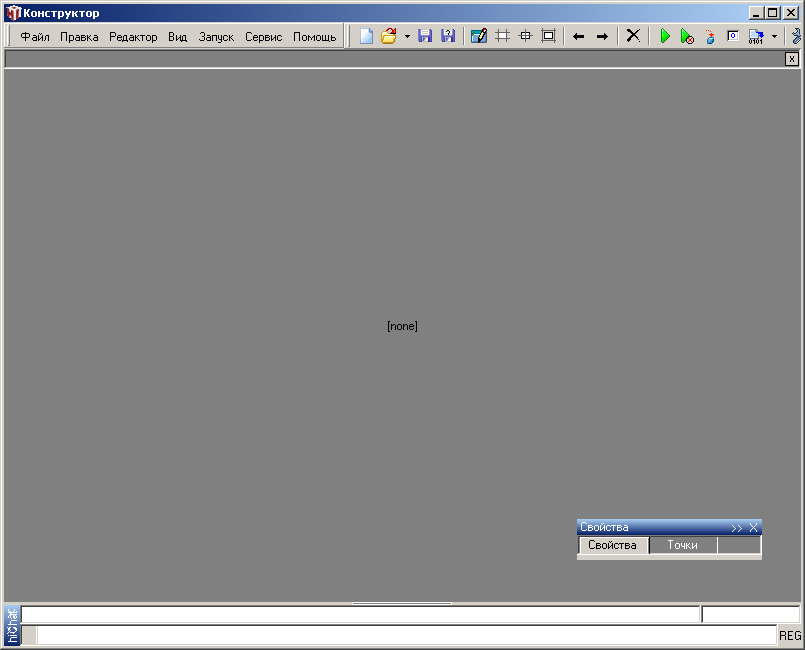Open the Файл menu
Viewport: 805px width, 650px height.
pos(35,37)
